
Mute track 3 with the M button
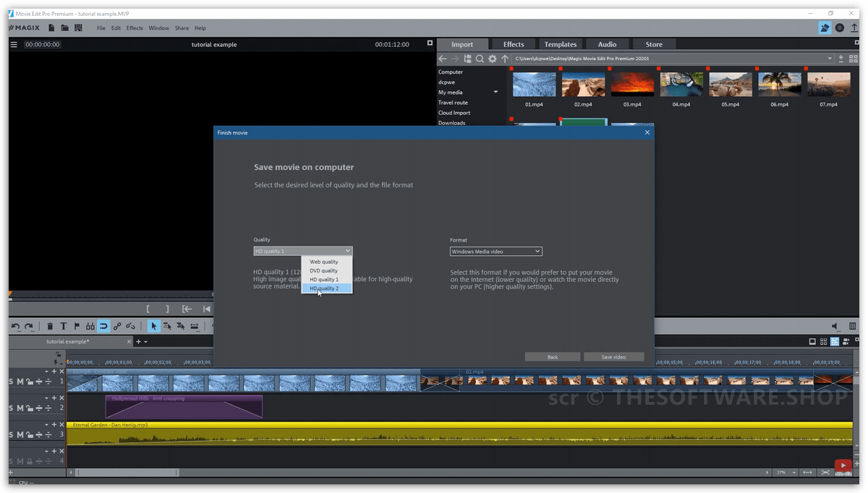pos(20,434)
